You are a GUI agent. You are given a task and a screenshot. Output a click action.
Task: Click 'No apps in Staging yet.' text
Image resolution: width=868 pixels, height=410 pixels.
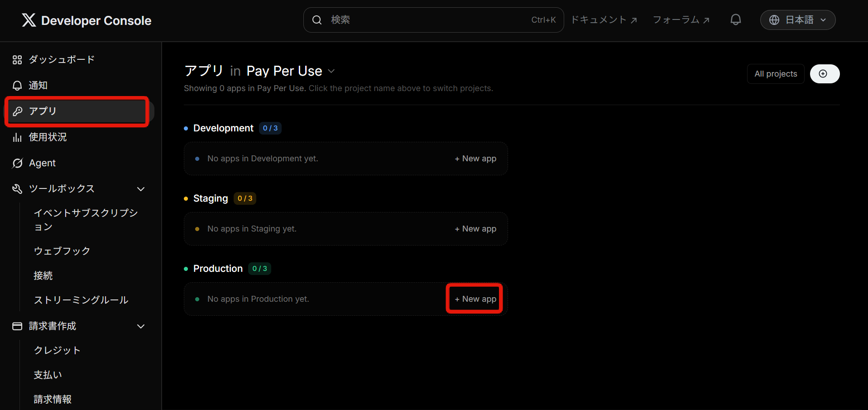click(x=252, y=229)
